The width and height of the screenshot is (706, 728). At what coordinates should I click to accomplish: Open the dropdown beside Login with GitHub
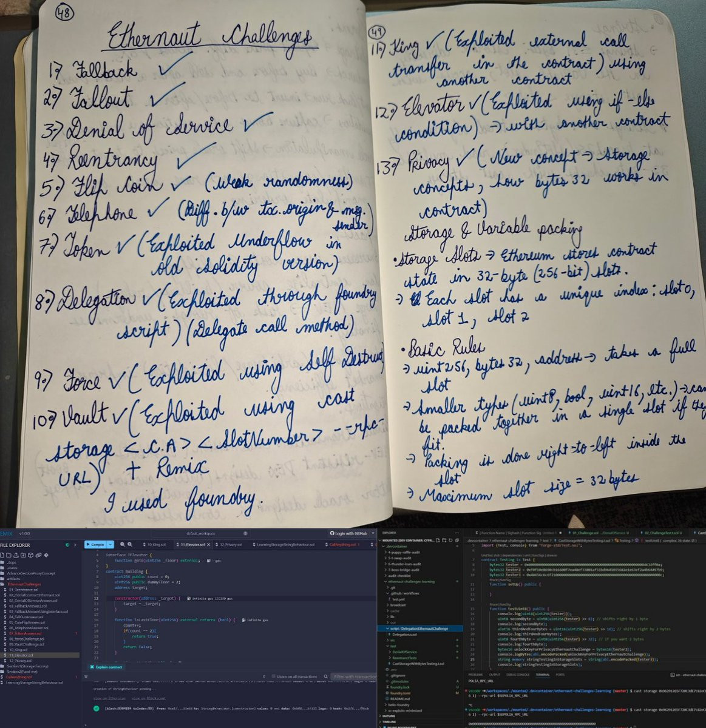pyautogui.click(x=373, y=533)
